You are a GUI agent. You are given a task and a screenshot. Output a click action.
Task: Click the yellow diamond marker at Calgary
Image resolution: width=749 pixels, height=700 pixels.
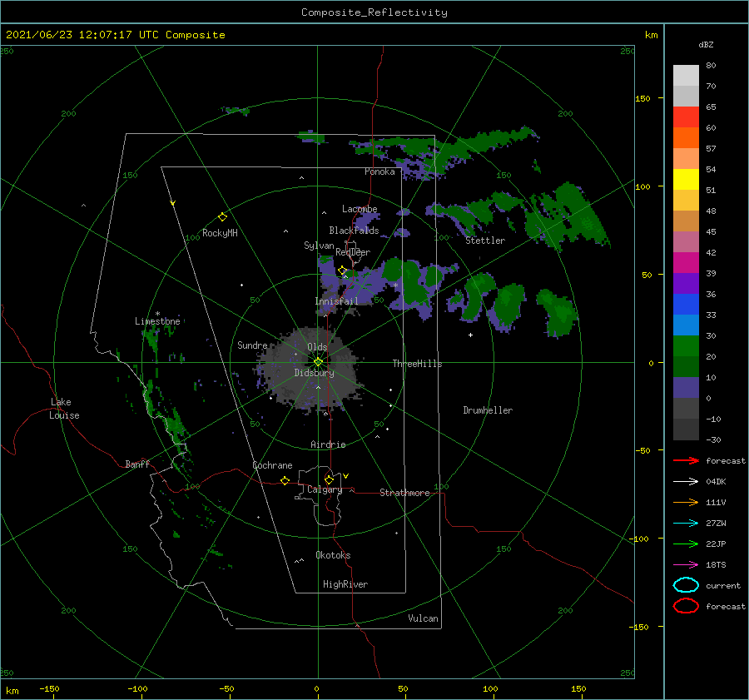pos(329,479)
